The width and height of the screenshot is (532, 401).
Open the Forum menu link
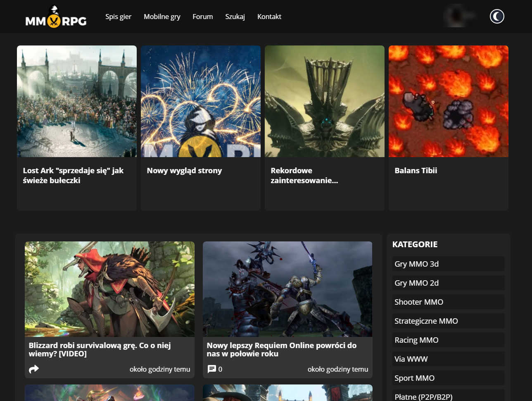[x=203, y=17]
